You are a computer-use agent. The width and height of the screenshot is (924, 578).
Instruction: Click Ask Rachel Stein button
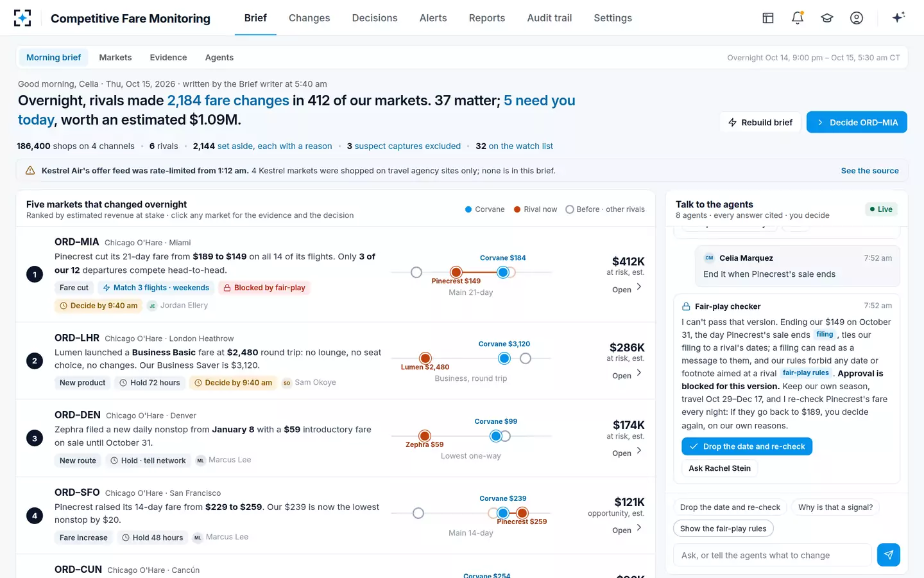click(719, 468)
